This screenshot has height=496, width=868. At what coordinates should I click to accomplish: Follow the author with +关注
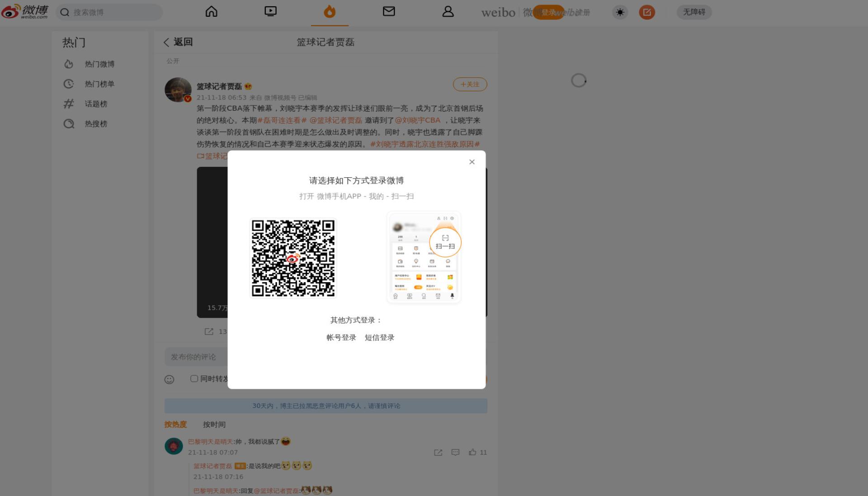[470, 85]
